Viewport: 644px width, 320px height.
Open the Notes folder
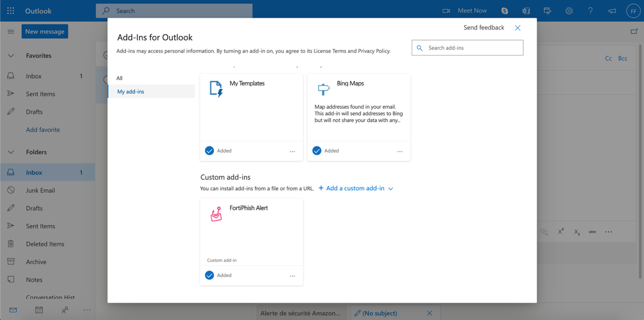[x=48, y=279]
